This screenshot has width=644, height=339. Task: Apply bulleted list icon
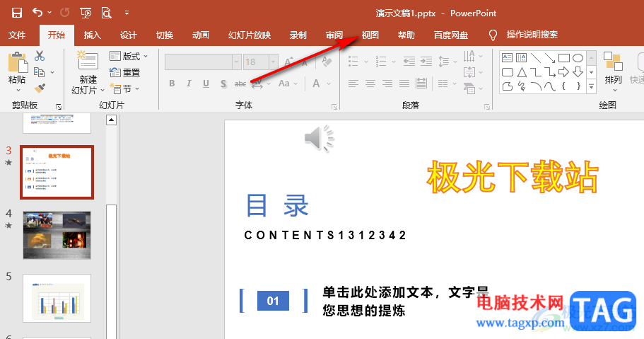coord(353,62)
